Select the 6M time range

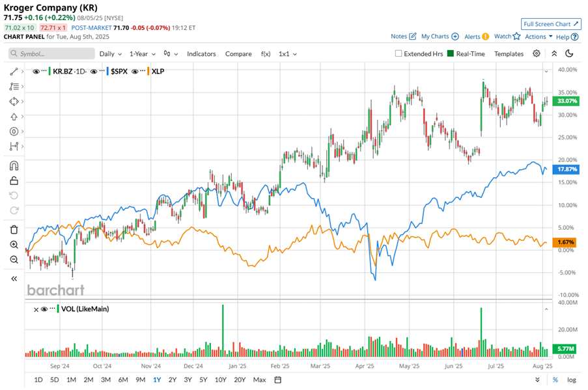click(123, 380)
